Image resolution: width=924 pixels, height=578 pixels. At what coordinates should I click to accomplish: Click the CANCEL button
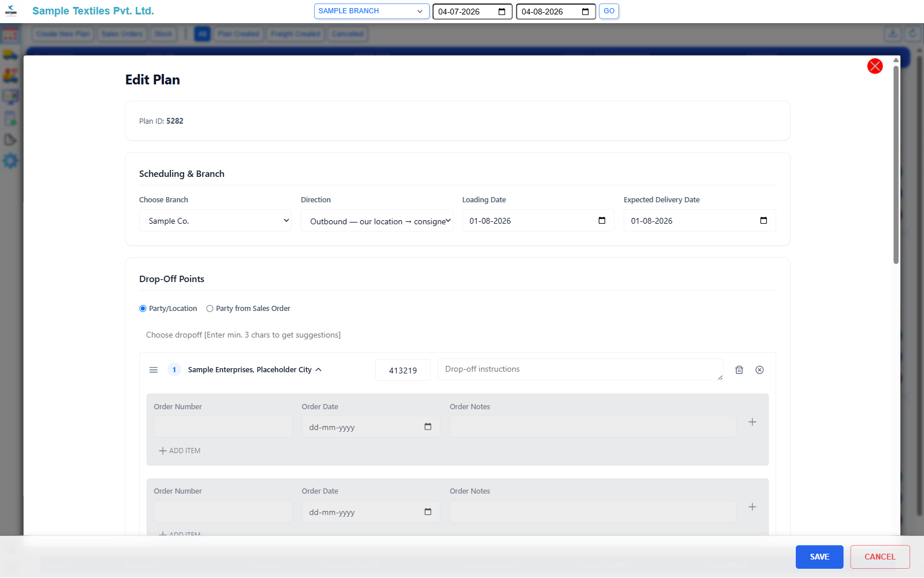tap(880, 557)
